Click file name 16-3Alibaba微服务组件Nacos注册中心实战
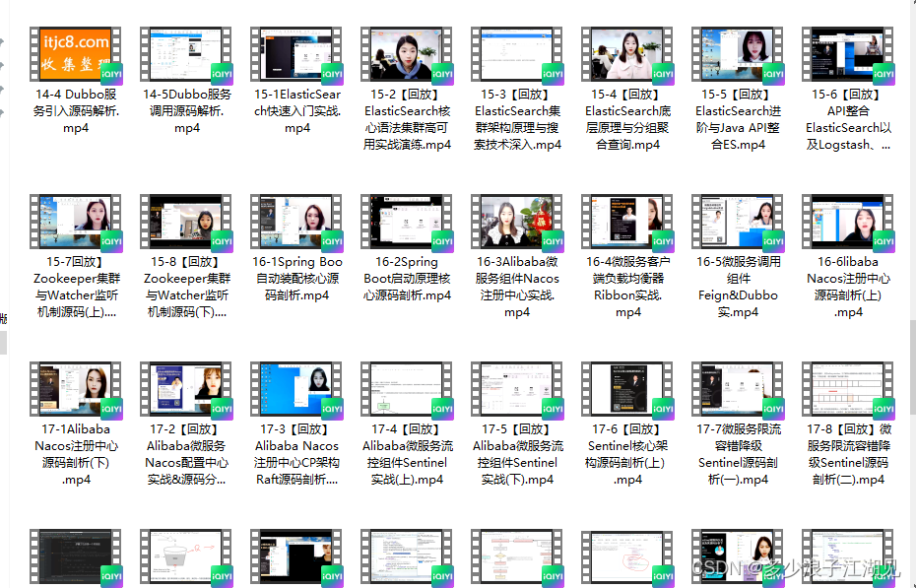Screen dimensions: 916x588 tap(517, 287)
